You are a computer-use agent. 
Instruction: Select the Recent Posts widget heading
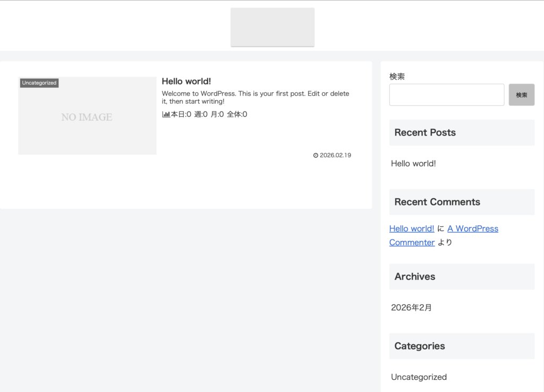coord(425,132)
